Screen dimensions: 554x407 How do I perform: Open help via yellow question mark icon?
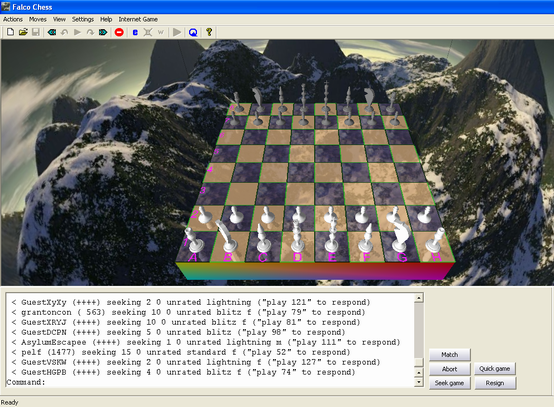click(x=209, y=32)
